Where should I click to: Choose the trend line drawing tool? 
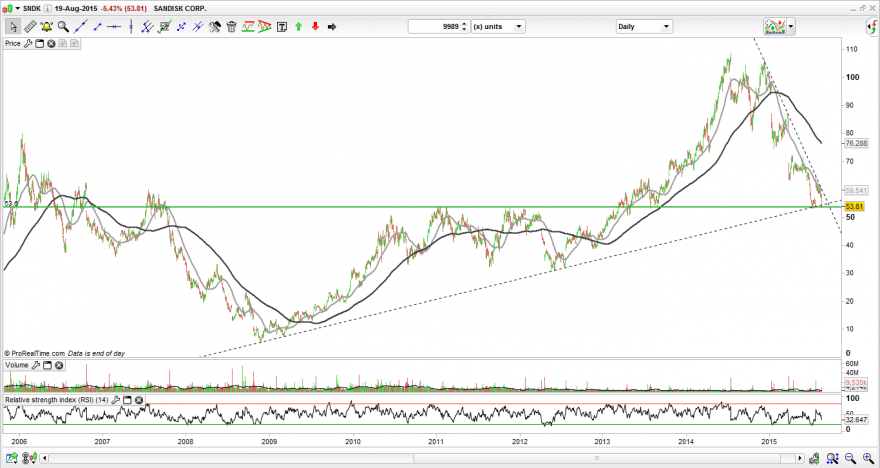80,26
